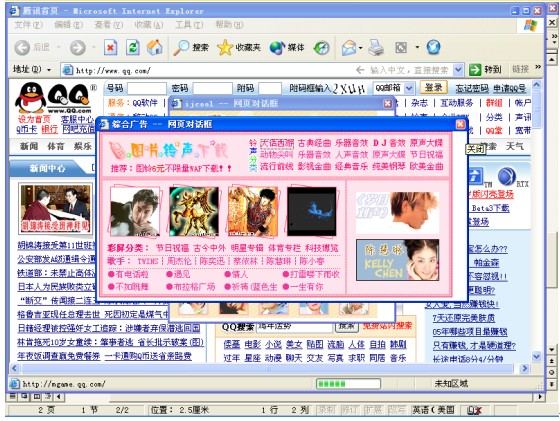The height and width of the screenshot is (421, 560).
Task: Click the 电影 search category link
Action: [253, 344]
